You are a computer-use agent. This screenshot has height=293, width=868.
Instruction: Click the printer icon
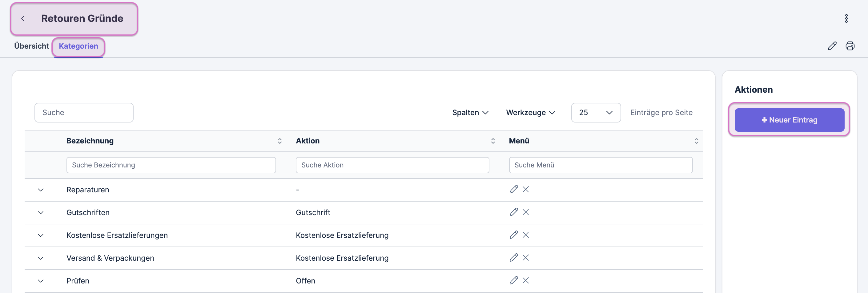point(850,46)
